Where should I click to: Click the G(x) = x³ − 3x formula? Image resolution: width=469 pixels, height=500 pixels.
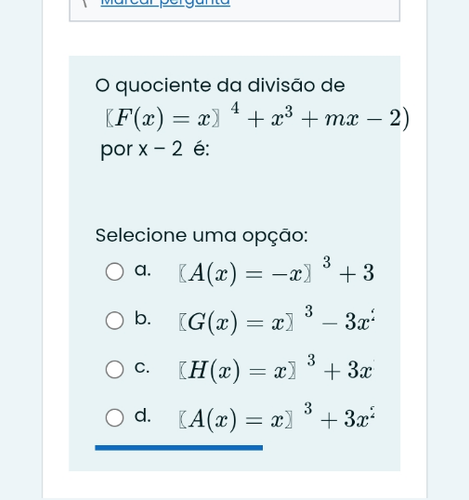pos(277,320)
